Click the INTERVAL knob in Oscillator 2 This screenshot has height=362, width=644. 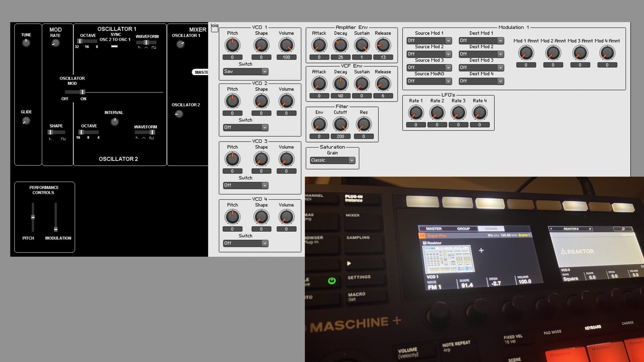pyautogui.click(x=114, y=122)
